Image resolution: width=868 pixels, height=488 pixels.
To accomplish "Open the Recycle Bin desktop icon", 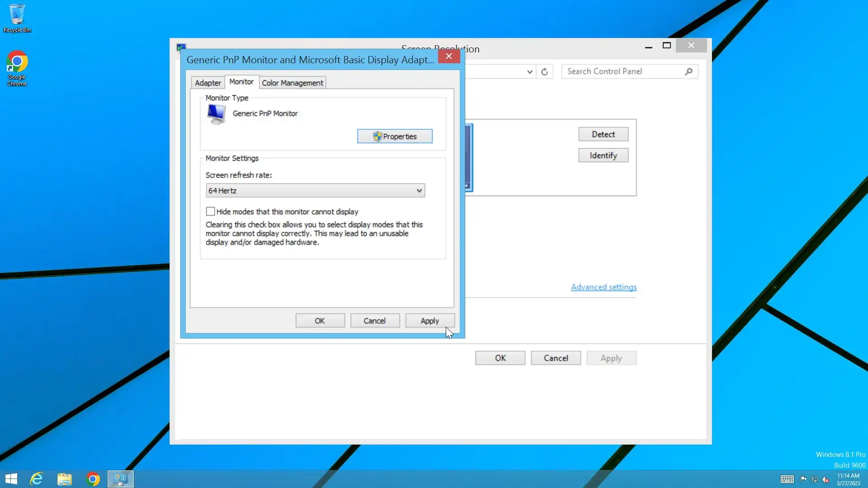I will 17,18.
